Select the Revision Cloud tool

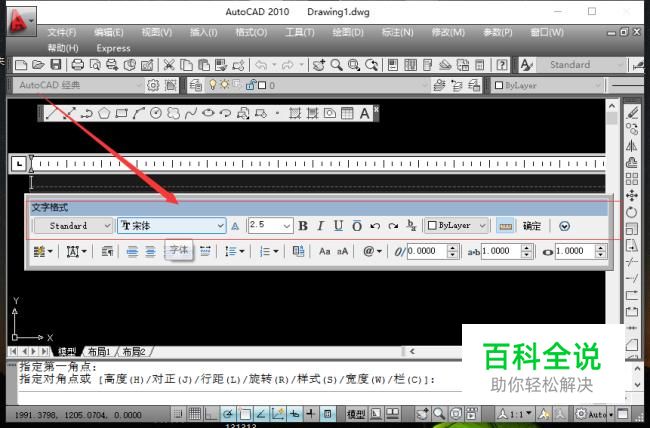point(173,113)
